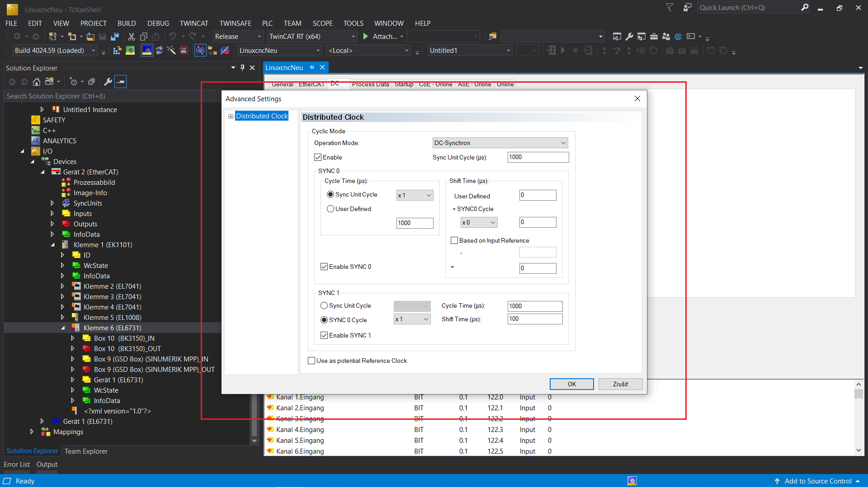Click the New Project toolbar icon

[x=52, y=37]
